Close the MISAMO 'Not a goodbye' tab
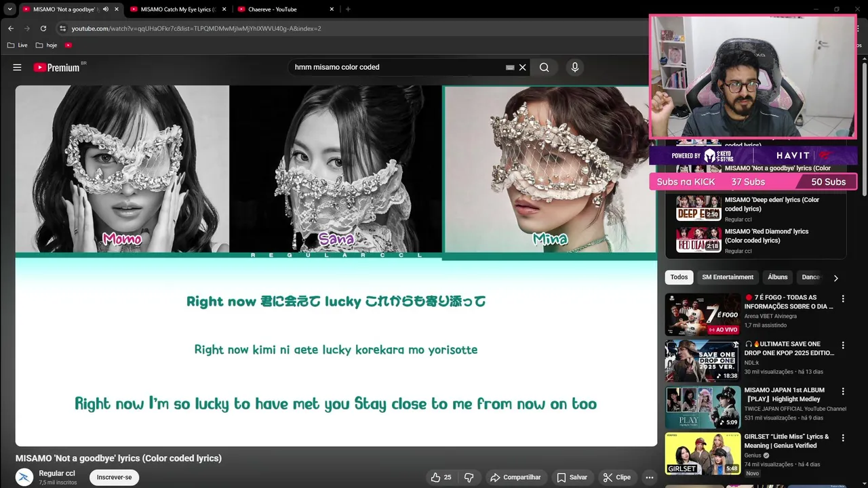The height and width of the screenshot is (488, 868). [x=117, y=9]
